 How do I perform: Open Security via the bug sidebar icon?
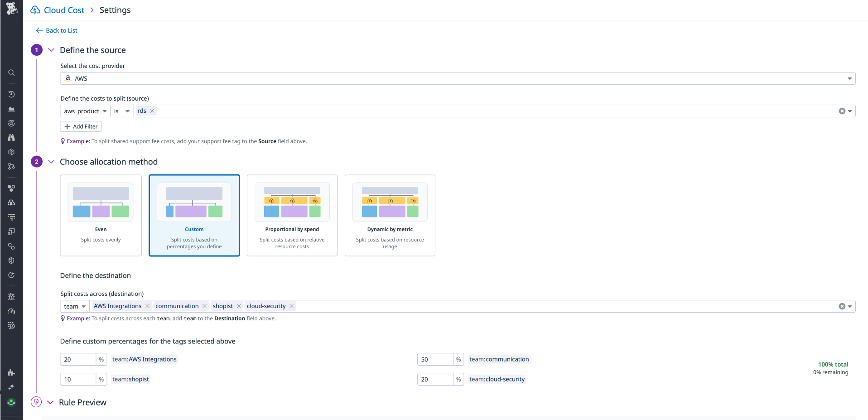(11, 296)
